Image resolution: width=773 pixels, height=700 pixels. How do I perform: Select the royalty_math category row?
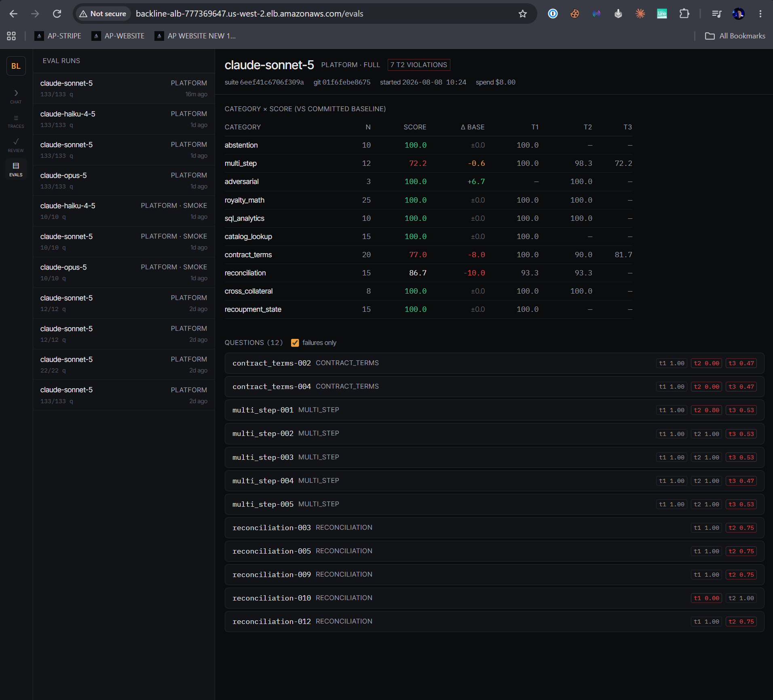tap(428, 200)
